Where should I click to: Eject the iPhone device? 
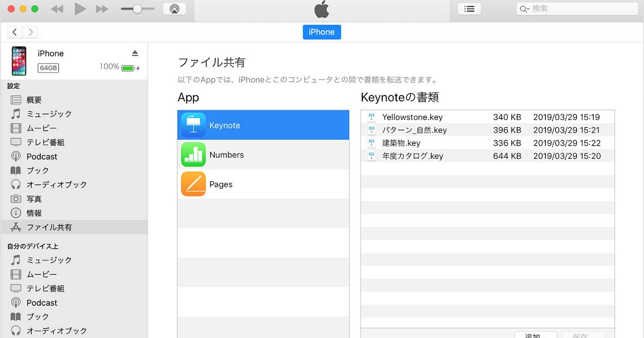[135, 53]
